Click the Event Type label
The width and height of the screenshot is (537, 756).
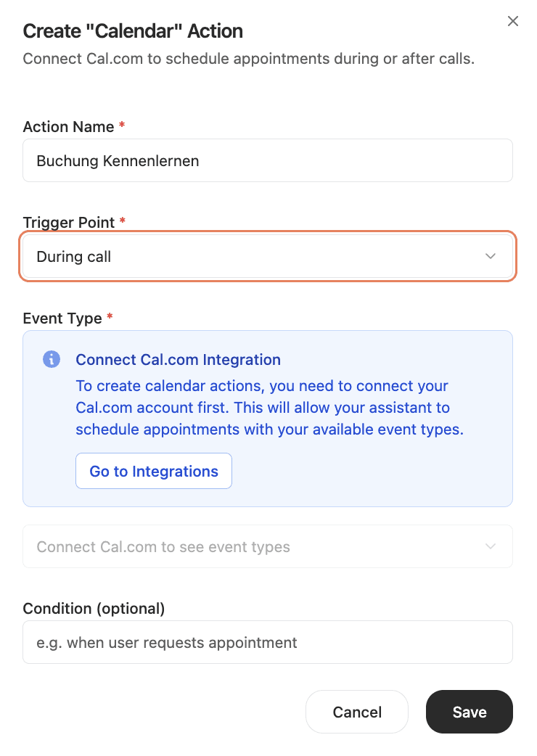(x=62, y=319)
